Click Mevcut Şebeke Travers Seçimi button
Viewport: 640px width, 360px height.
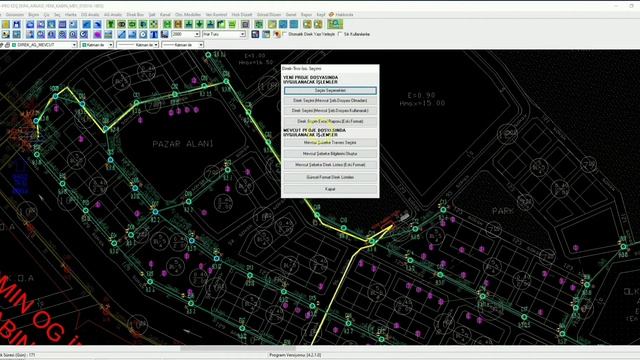[330, 142]
